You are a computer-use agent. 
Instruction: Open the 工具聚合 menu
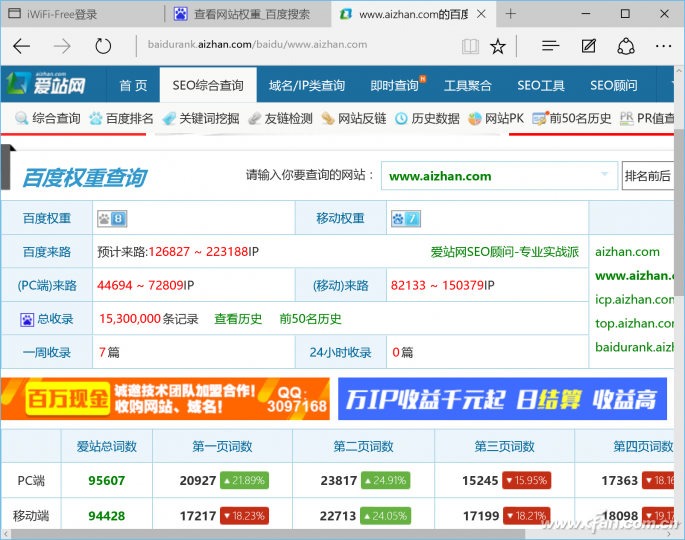(467, 85)
